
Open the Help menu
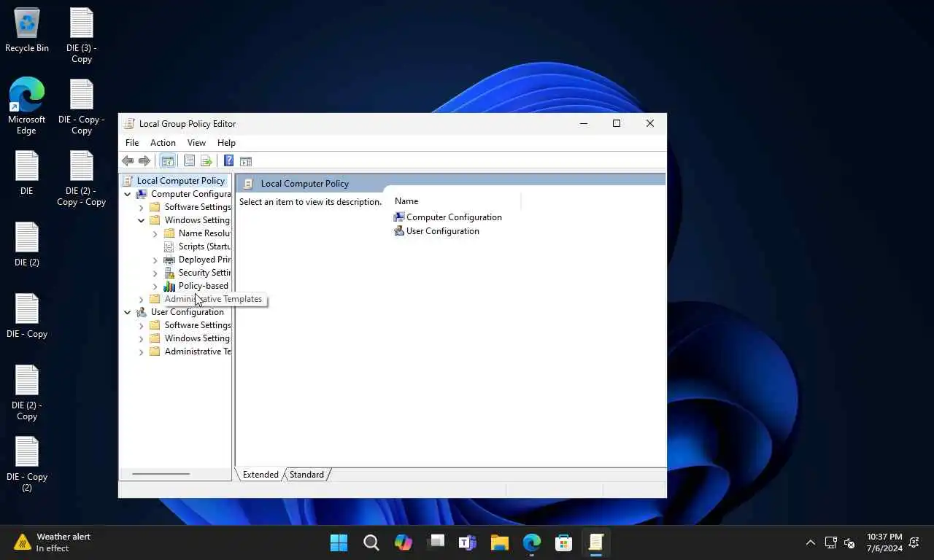click(226, 143)
